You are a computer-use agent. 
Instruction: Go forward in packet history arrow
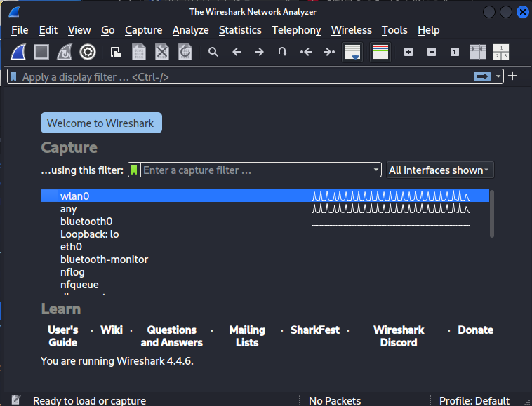pyautogui.click(x=260, y=52)
